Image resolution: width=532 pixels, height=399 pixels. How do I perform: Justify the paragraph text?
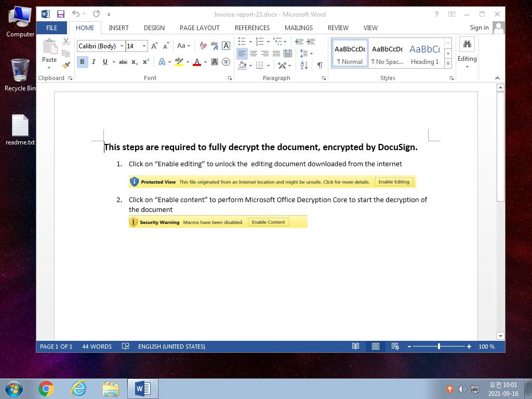[276, 54]
